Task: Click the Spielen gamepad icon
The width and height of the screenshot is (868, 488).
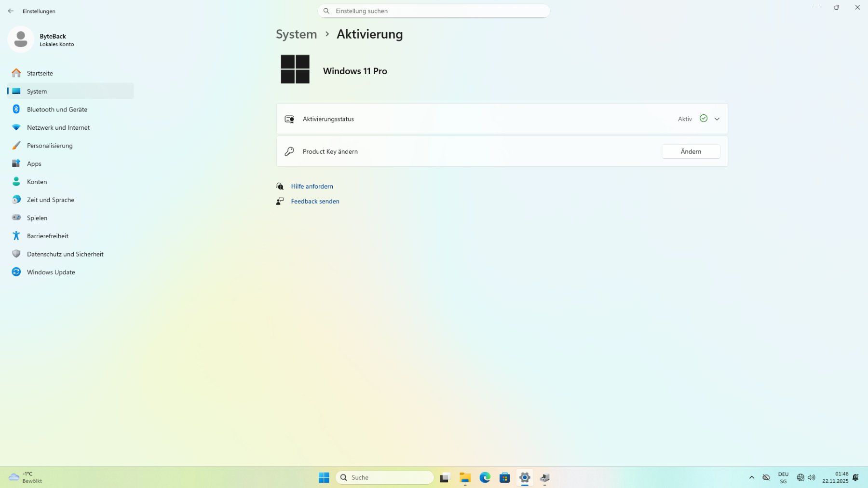Action: [x=16, y=218]
